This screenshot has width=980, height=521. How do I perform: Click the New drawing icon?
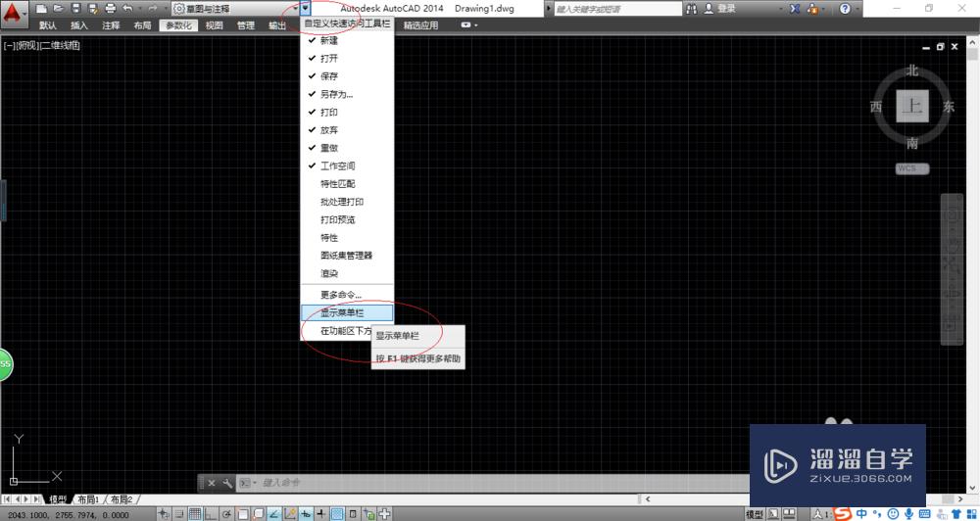40,9
